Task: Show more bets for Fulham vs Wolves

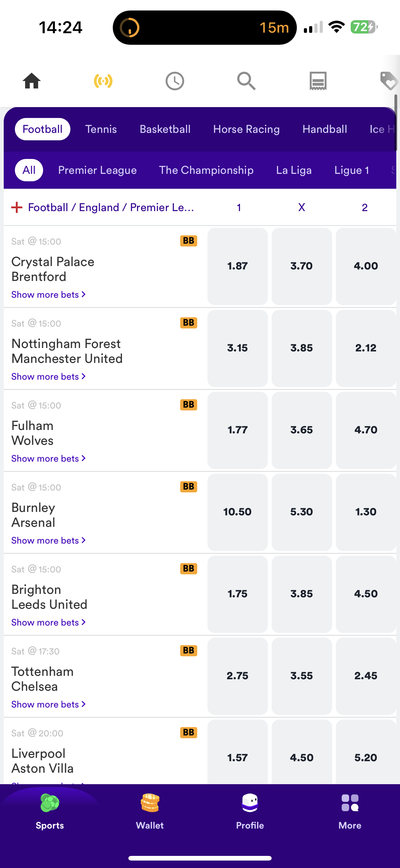Action: pyautogui.click(x=48, y=459)
